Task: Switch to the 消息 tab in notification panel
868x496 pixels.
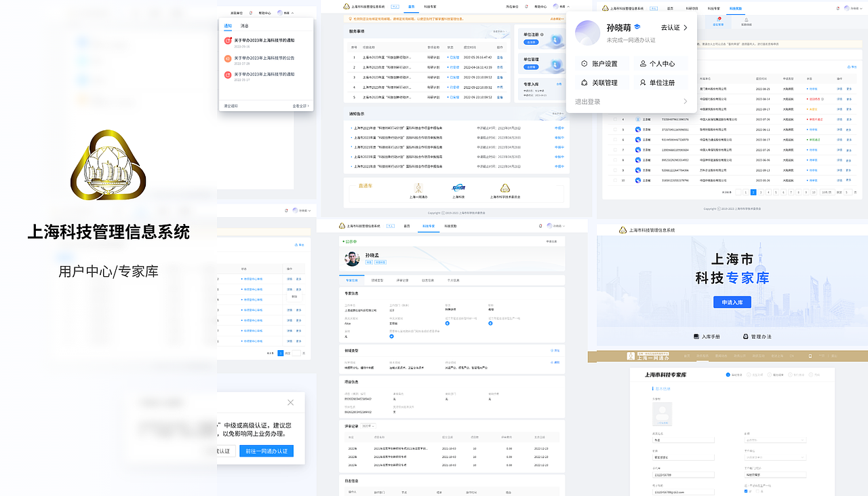Action: click(244, 26)
